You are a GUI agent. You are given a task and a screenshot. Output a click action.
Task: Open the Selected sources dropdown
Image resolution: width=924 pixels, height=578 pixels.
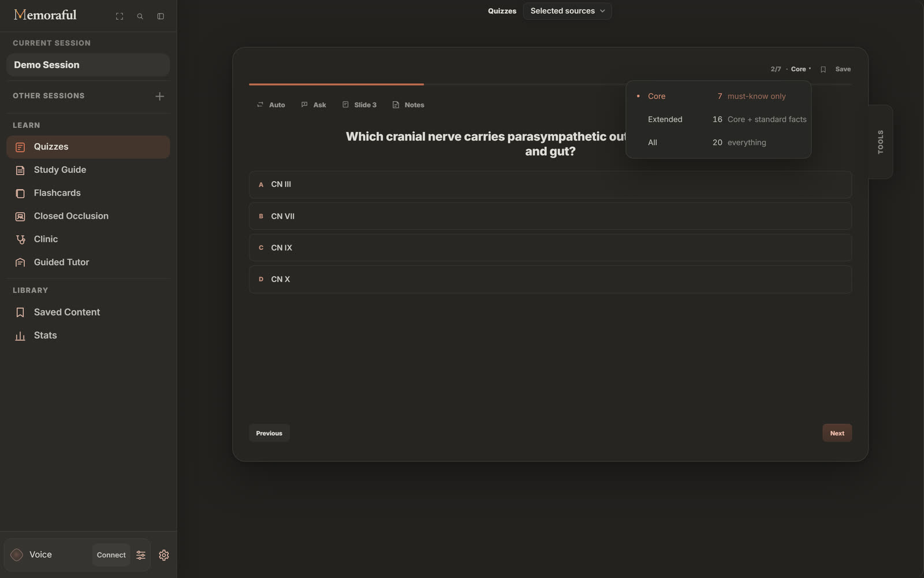pyautogui.click(x=567, y=11)
